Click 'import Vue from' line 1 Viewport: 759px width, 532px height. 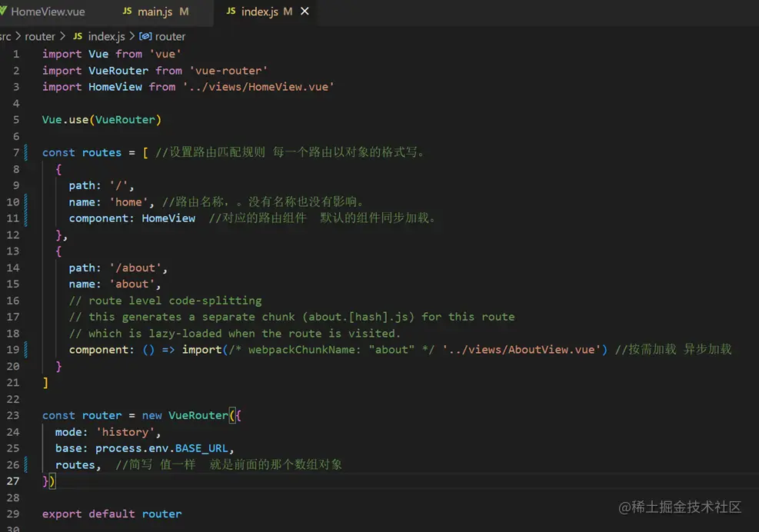(92, 54)
